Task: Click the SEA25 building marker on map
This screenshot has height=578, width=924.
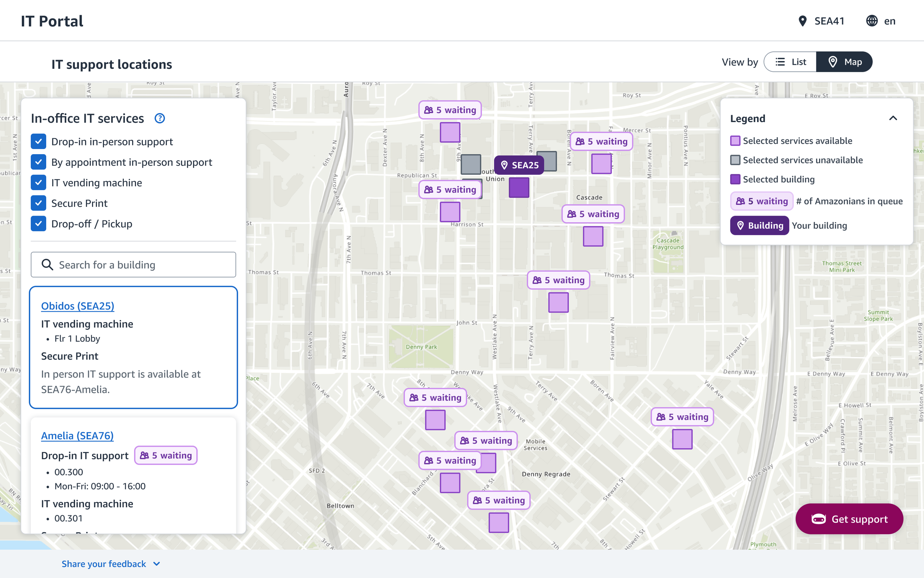Action: click(519, 165)
